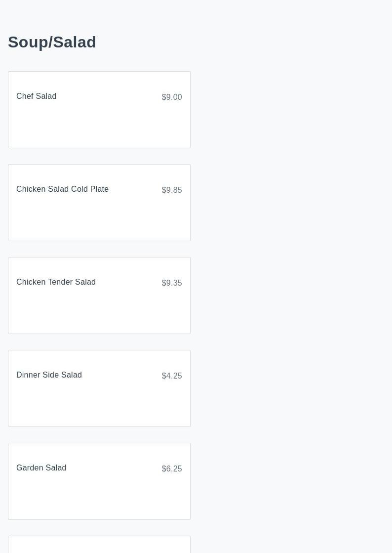392x553 pixels.
Task: Select the partially visible card below Garden Salad
Action: (x=99, y=545)
